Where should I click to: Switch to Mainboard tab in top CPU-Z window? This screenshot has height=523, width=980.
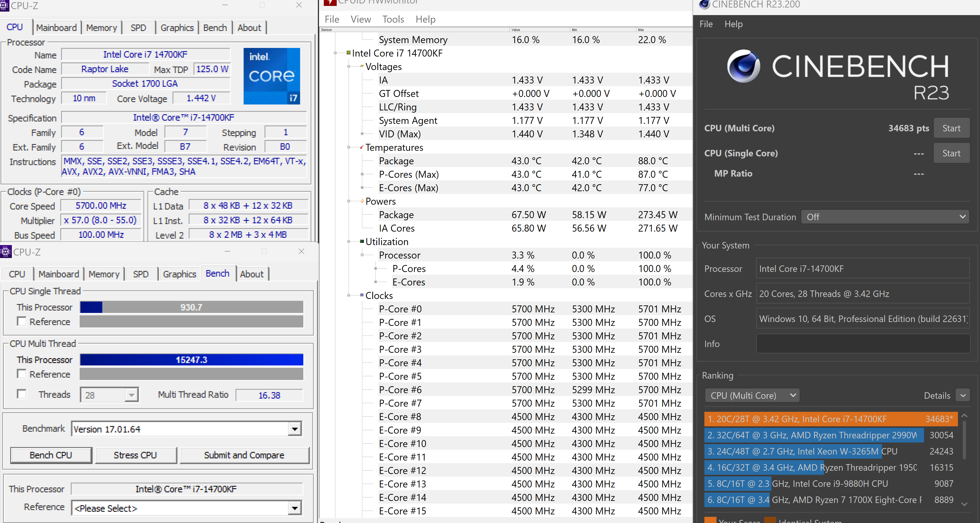(56, 27)
